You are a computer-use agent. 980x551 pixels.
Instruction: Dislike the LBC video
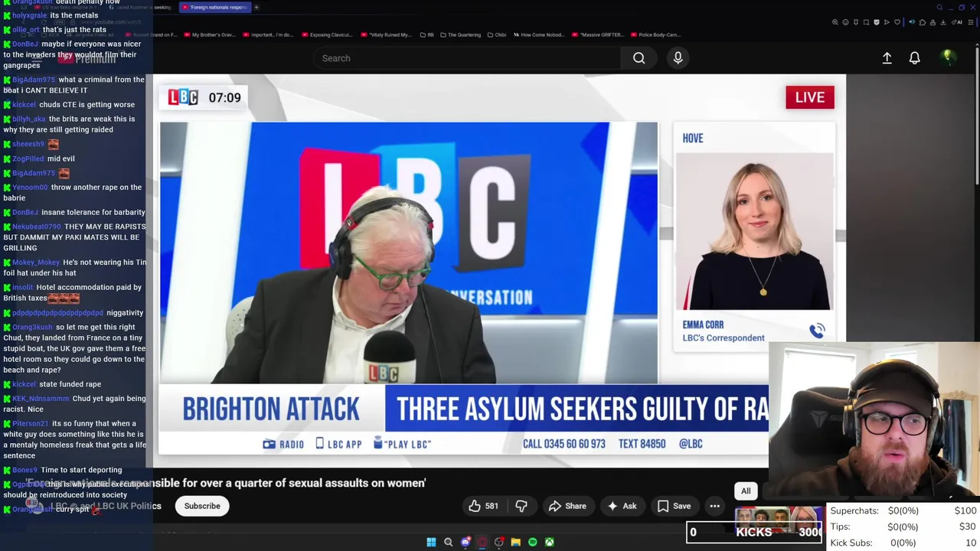pos(521,506)
